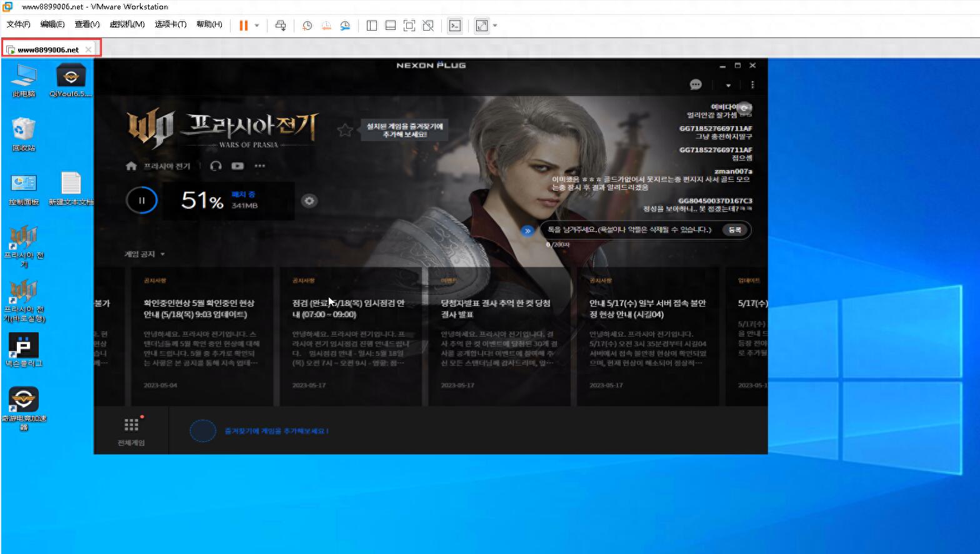Expand the 게임 공지 dropdown
This screenshot has height=554, width=980.
144,254
